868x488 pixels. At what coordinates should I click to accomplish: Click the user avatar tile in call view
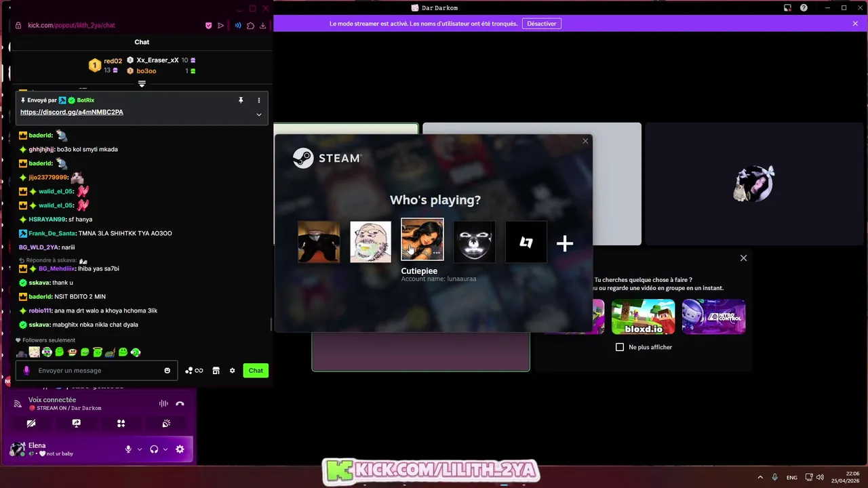point(755,184)
